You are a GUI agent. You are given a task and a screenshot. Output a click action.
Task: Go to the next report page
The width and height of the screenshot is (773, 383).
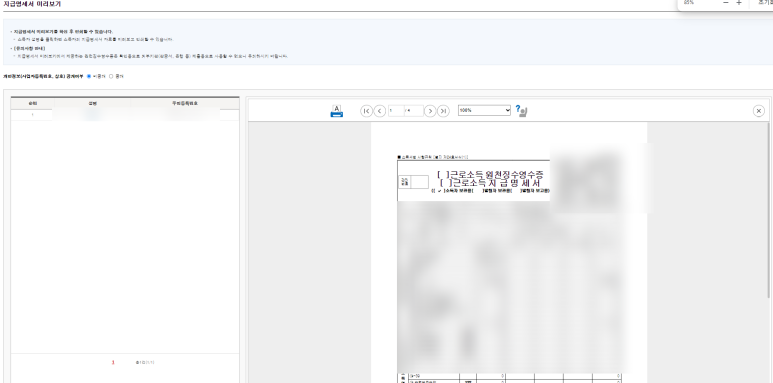430,111
